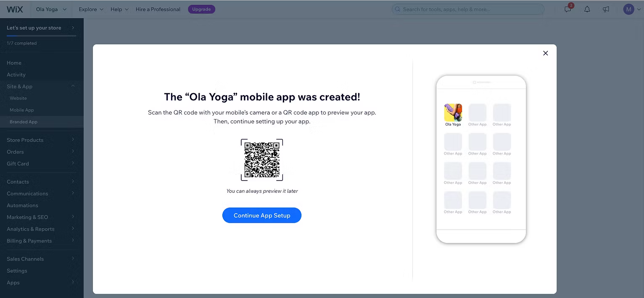Expand Store Products menu
This screenshot has width=644, height=298.
pyautogui.click(x=42, y=140)
